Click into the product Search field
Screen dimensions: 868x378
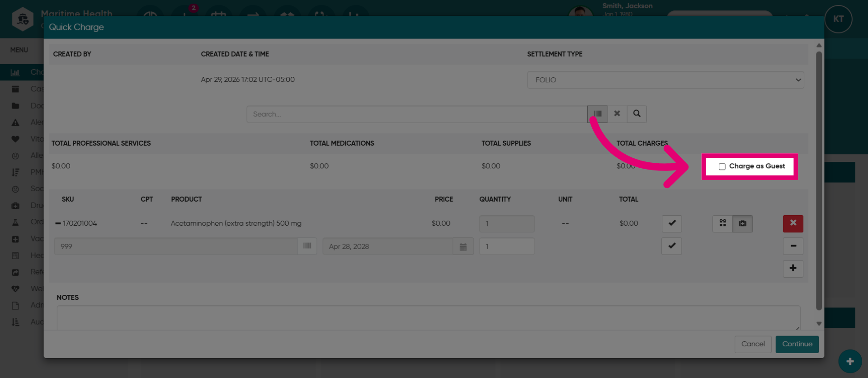(417, 114)
